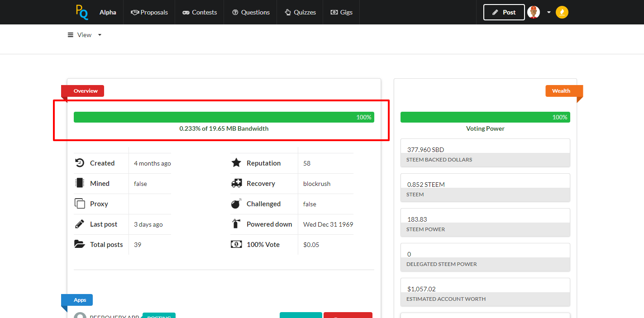The image size is (644, 318).
Task: Select the 'Mined' label
Action: coord(100,184)
